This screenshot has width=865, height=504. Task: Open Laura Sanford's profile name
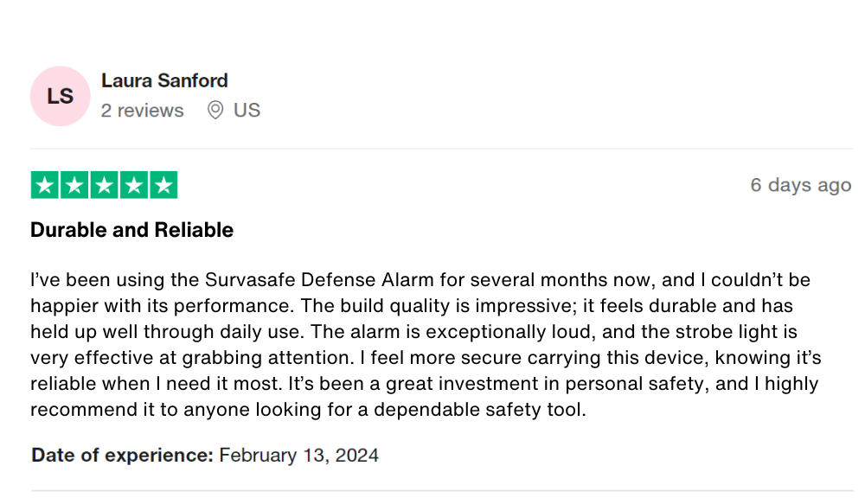tap(164, 80)
